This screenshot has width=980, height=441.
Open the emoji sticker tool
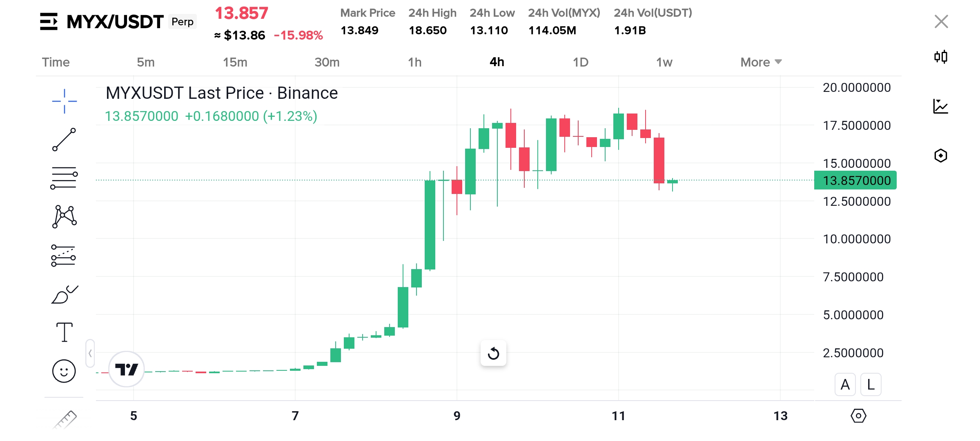64,371
